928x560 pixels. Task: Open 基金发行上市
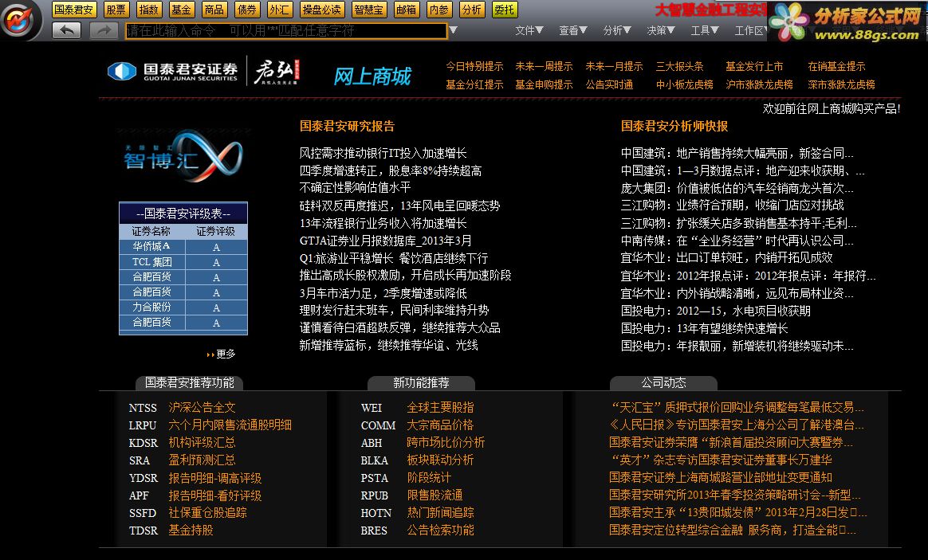[x=754, y=66]
